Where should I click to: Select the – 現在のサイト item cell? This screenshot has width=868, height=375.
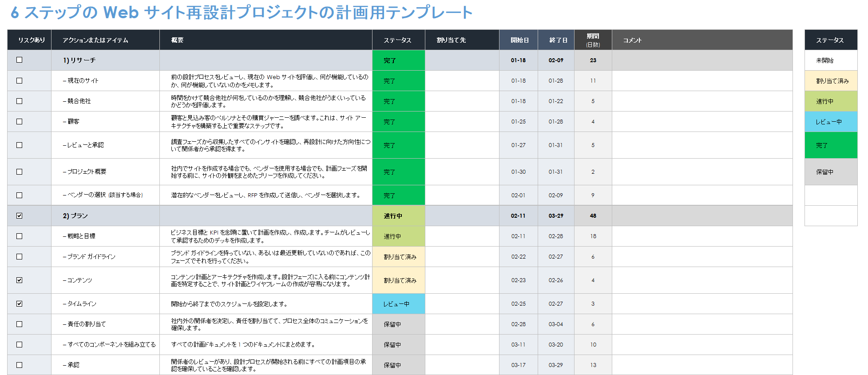pyautogui.click(x=106, y=81)
